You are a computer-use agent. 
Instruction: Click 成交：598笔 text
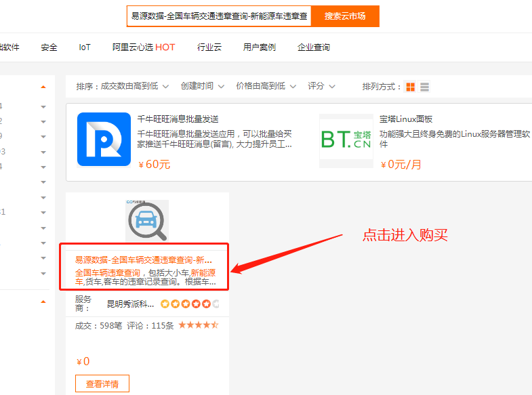point(98,326)
